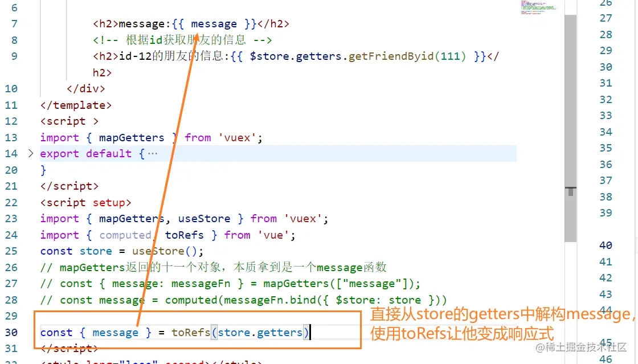Viewport: 638px width, 364px height.
Task: Click line number 39 in right pane
Action: [x=606, y=212]
